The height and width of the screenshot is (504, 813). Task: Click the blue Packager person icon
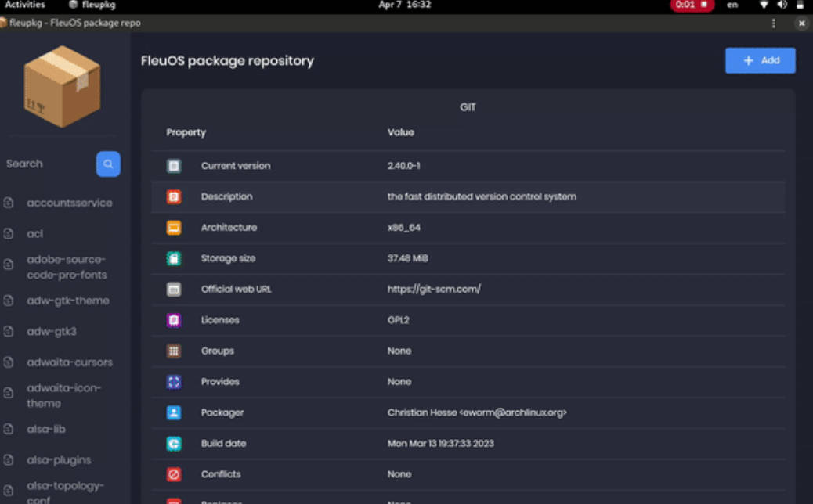[174, 412]
